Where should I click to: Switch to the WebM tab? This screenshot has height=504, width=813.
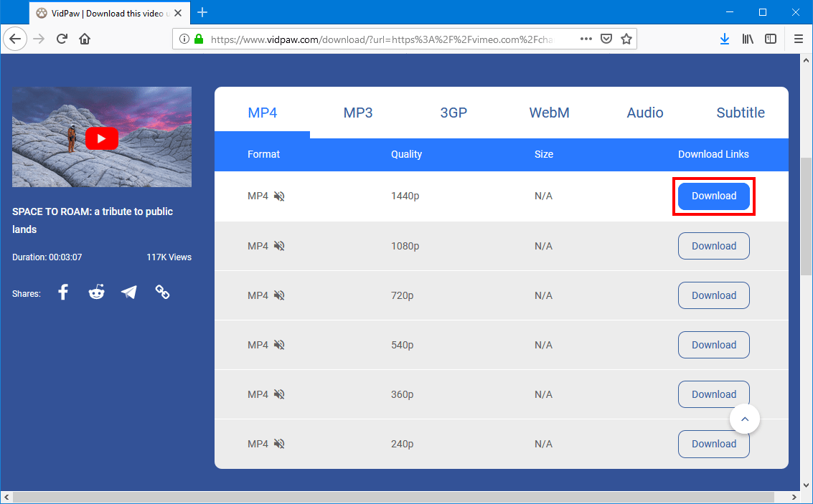click(x=549, y=113)
